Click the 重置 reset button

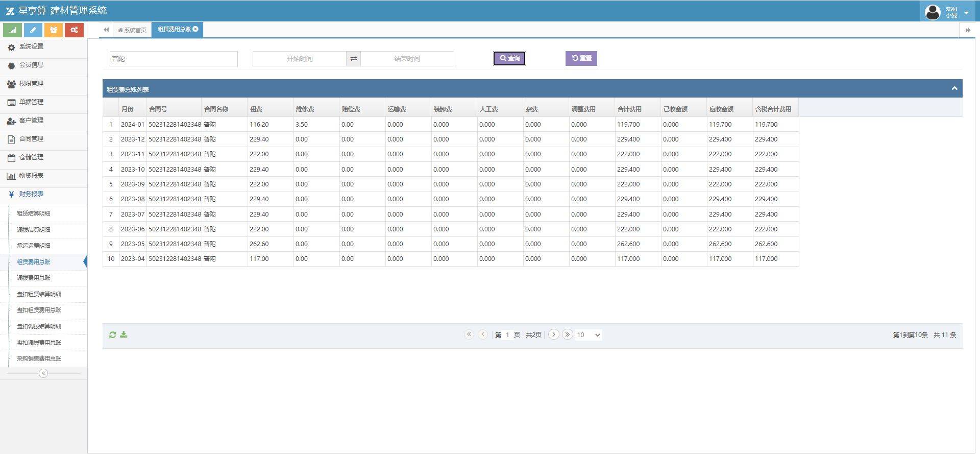pyautogui.click(x=581, y=58)
